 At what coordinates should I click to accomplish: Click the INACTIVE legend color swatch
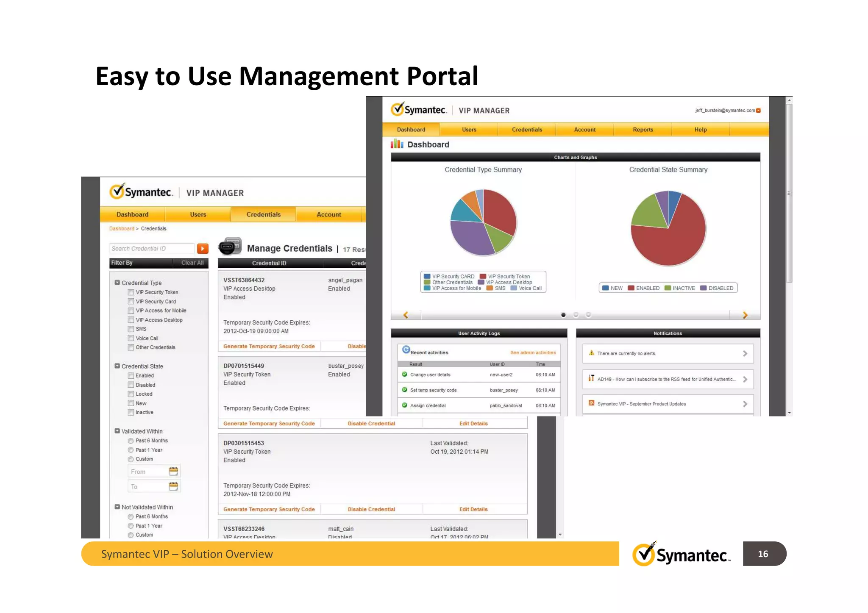pos(668,288)
